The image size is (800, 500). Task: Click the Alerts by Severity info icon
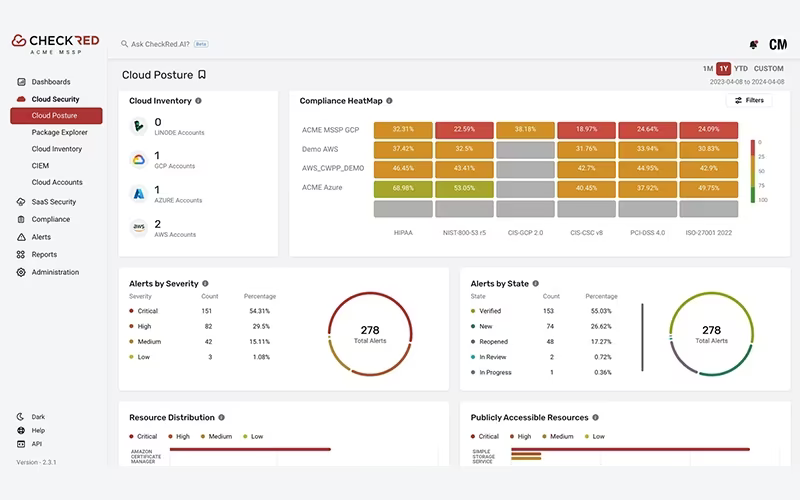click(x=205, y=283)
